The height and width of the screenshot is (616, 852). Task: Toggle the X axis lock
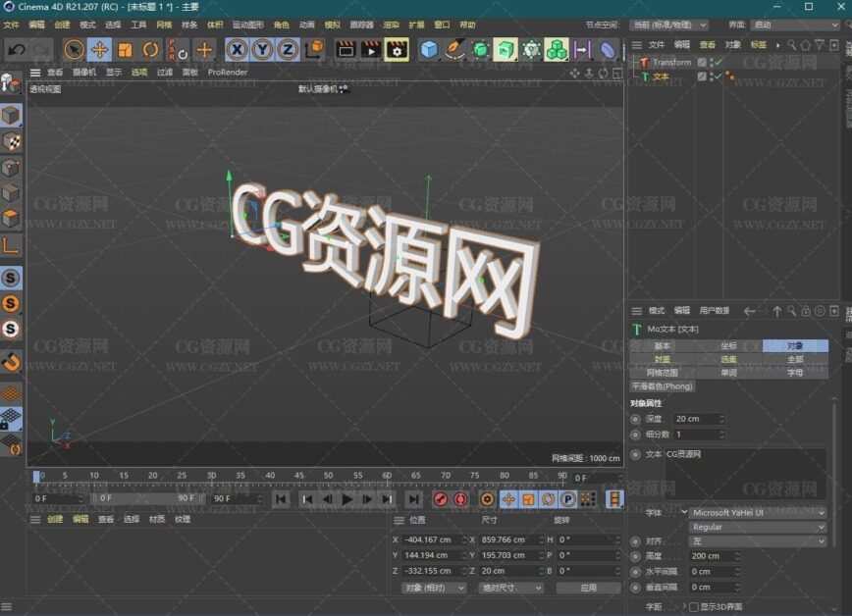pos(237,49)
